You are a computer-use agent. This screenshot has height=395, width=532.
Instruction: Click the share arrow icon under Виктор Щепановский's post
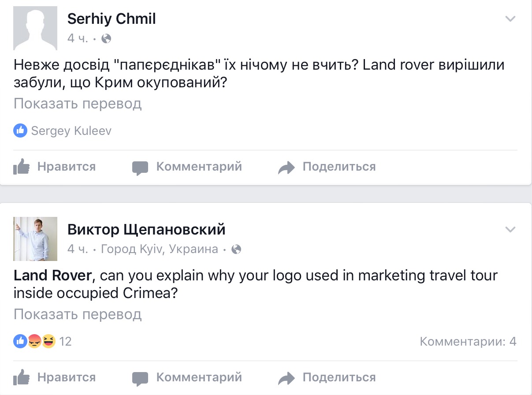tap(286, 378)
